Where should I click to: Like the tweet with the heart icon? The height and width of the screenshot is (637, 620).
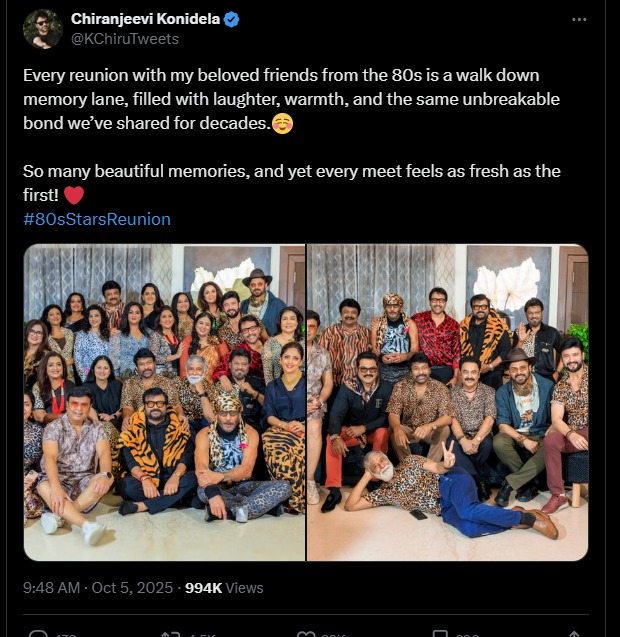point(306,633)
